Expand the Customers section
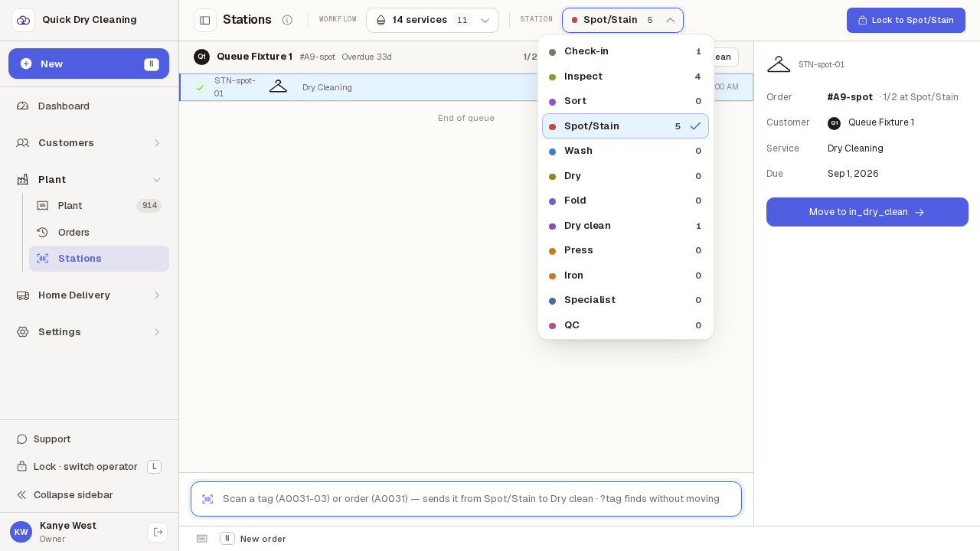 (x=89, y=142)
